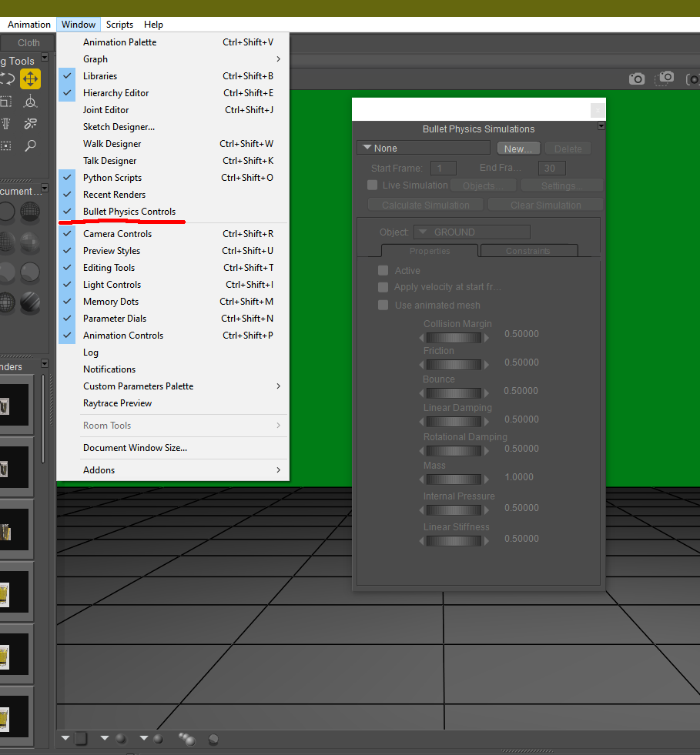Open dropdown arrow before second bottom sphere
700x755 pixels.
(x=143, y=738)
